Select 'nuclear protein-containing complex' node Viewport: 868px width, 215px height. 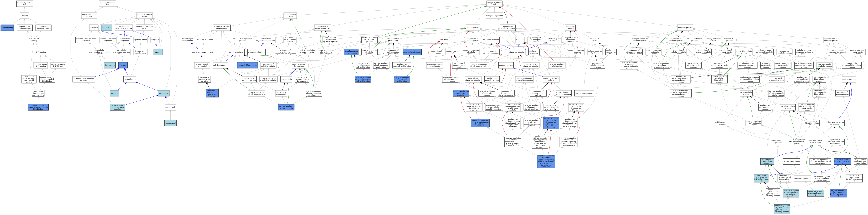(x=84, y=79)
